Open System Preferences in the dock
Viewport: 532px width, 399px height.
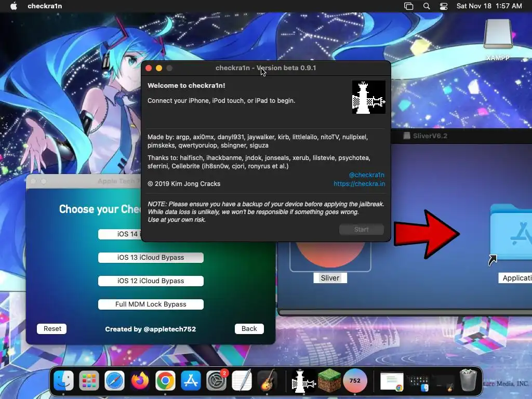[x=216, y=380]
